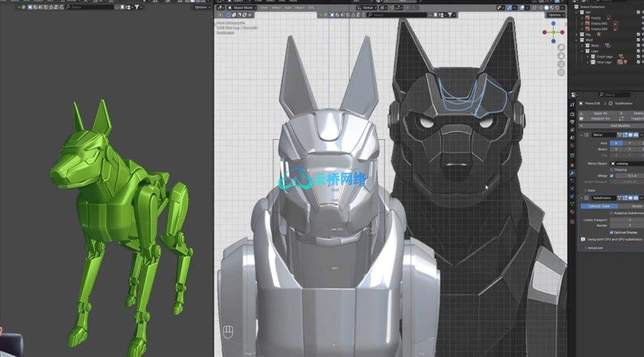Click the Body collection icon
Screen dimensions: 644x357
click(588, 44)
